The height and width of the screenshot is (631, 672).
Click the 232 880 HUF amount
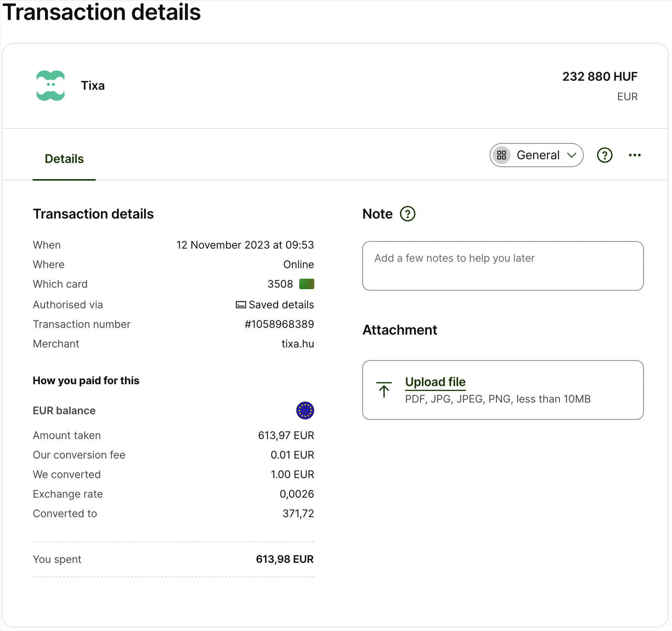(x=600, y=77)
